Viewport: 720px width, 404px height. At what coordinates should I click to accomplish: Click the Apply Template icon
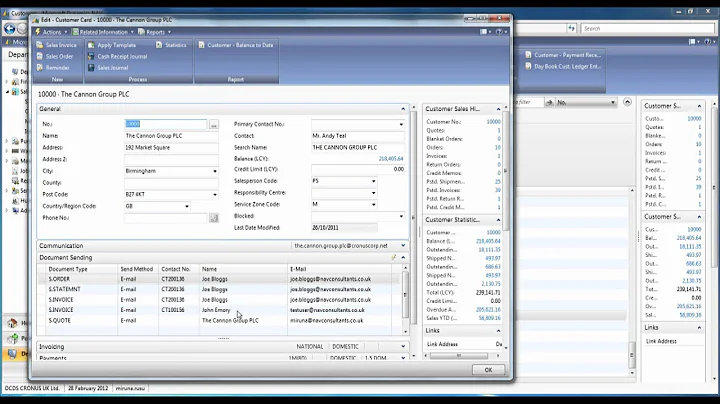(91, 45)
